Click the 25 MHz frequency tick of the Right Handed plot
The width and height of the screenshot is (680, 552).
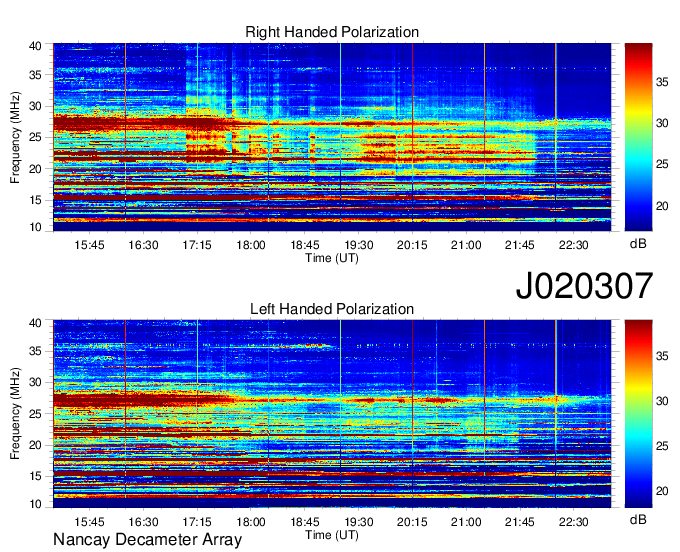[35, 137]
